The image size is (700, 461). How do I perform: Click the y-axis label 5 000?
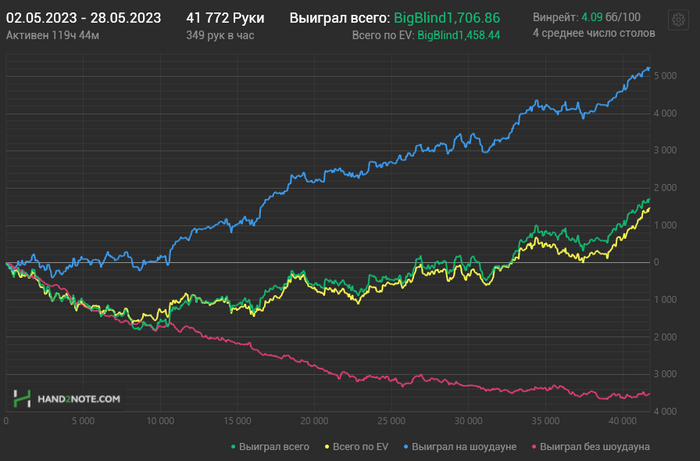coord(665,76)
